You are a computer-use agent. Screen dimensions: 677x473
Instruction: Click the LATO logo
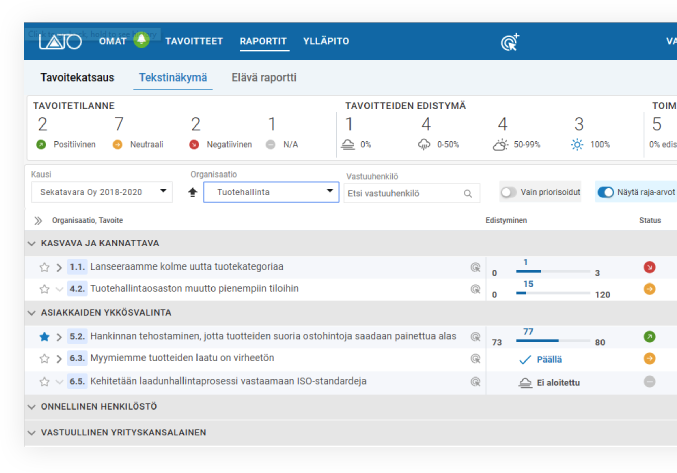coord(60,41)
